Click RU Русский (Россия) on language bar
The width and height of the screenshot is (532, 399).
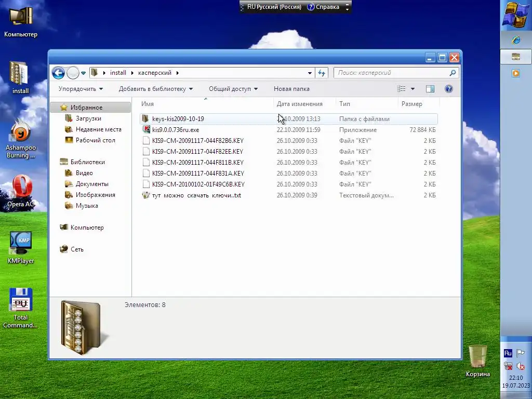274,7
